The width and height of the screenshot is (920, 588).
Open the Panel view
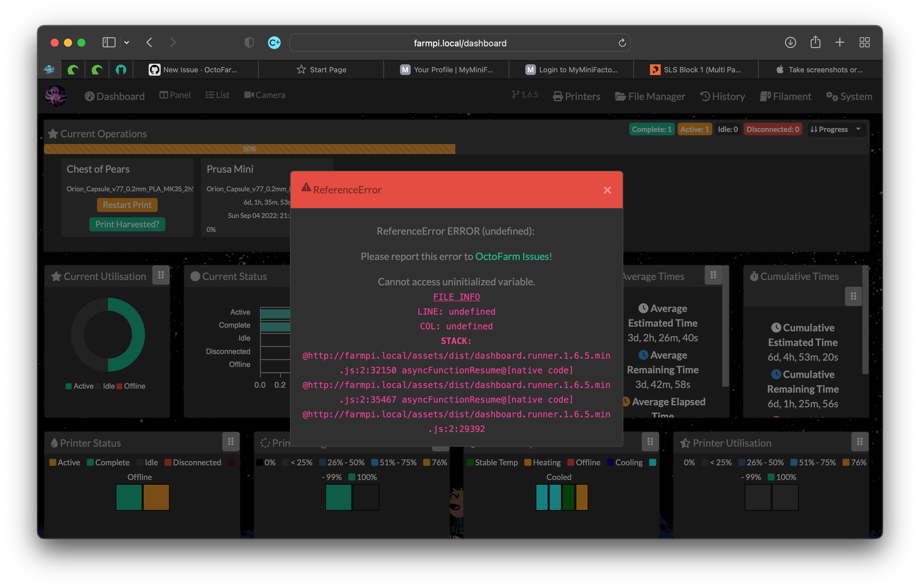(175, 95)
